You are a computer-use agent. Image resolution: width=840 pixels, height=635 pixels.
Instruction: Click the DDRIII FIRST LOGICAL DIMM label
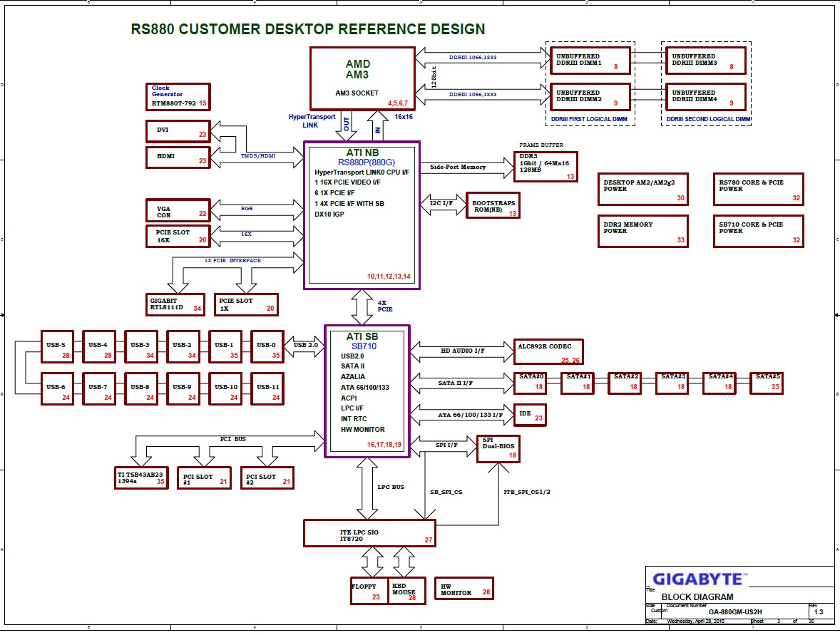[x=589, y=120]
